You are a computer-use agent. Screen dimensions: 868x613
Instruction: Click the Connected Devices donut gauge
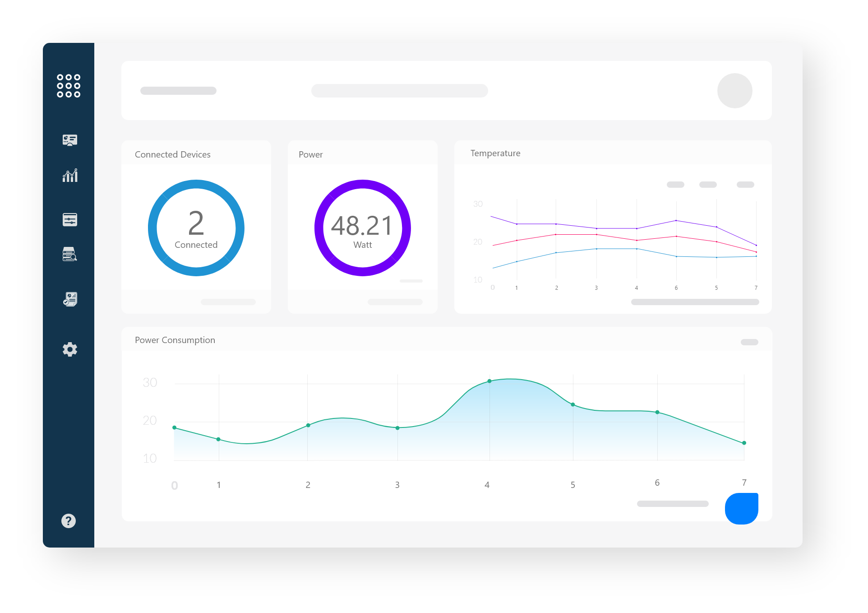(196, 228)
